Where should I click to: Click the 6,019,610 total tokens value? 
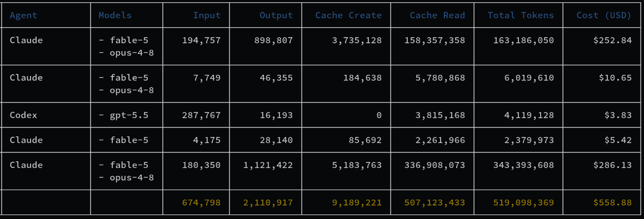pyautogui.click(x=529, y=78)
